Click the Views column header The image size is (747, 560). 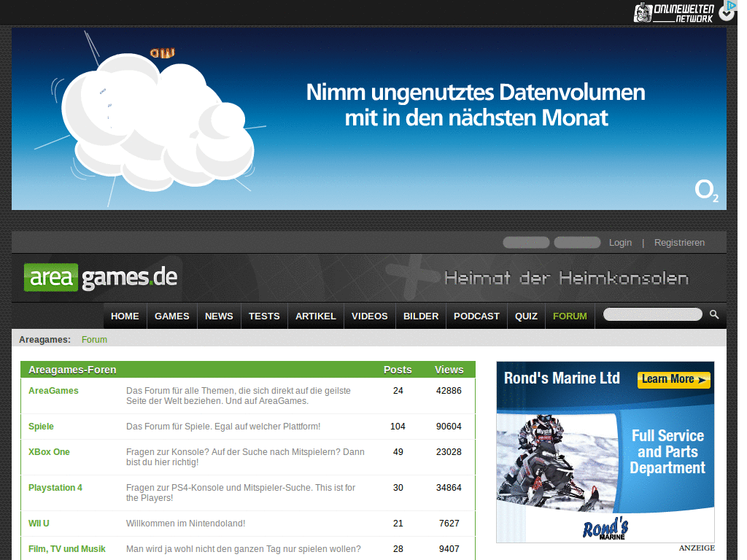449,370
